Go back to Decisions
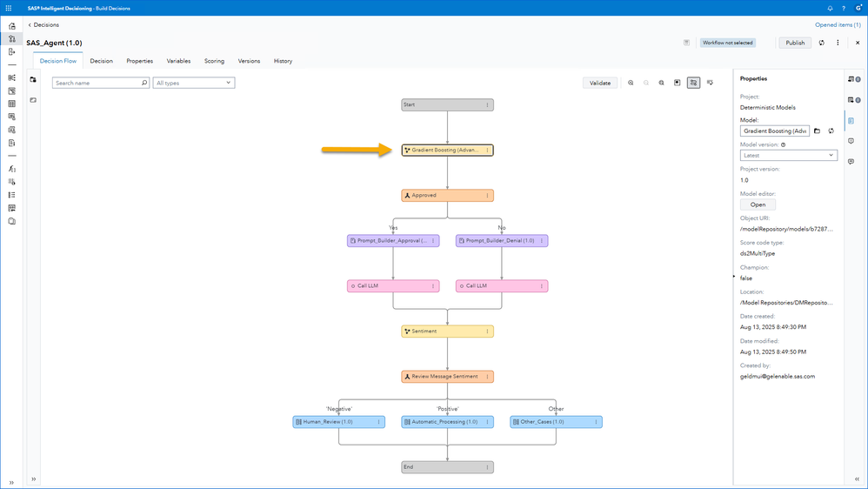This screenshot has height=489, width=868. click(43, 25)
